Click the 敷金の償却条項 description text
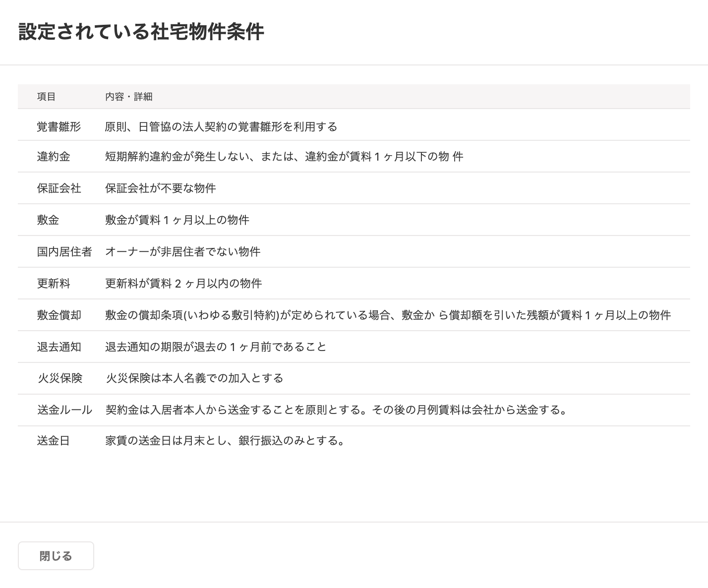 [x=388, y=315]
